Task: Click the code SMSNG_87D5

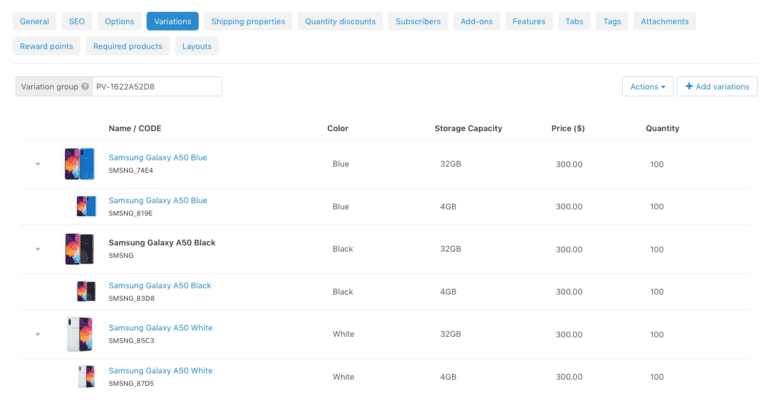Action: point(131,383)
